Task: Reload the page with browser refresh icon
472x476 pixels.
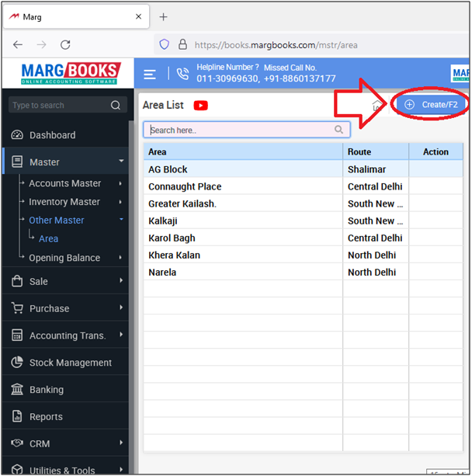Action: pyautogui.click(x=65, y=45)
